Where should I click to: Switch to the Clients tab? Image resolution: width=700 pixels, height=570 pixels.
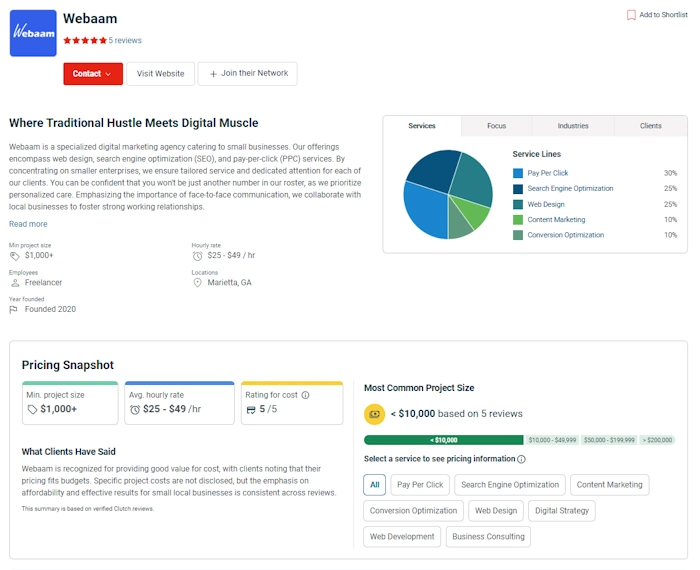(x=650, y=126)
